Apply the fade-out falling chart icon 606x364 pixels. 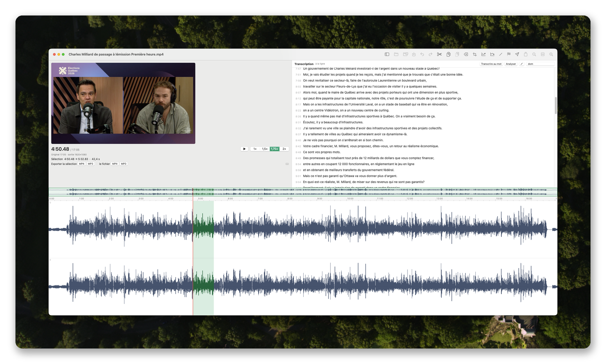point(492,55)
